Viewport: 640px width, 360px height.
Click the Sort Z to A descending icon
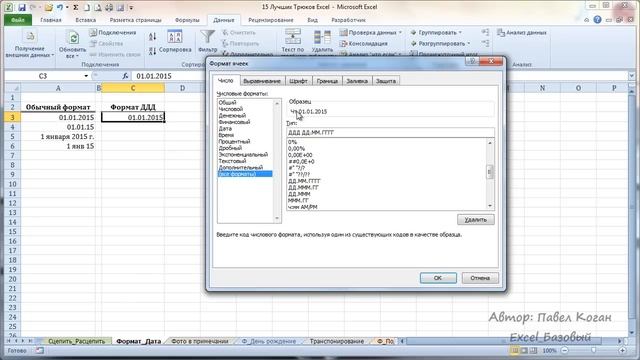[x=152, y=51]
